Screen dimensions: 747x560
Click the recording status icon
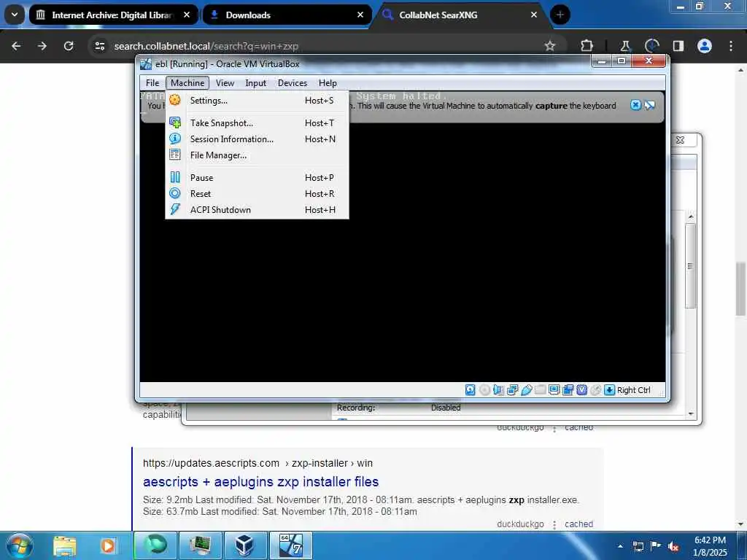point(568,390)
